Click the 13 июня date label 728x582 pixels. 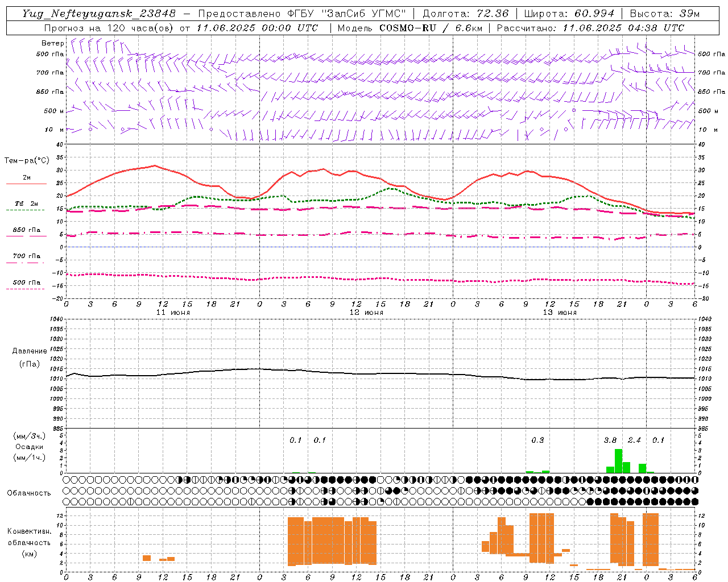coord(560,313)
